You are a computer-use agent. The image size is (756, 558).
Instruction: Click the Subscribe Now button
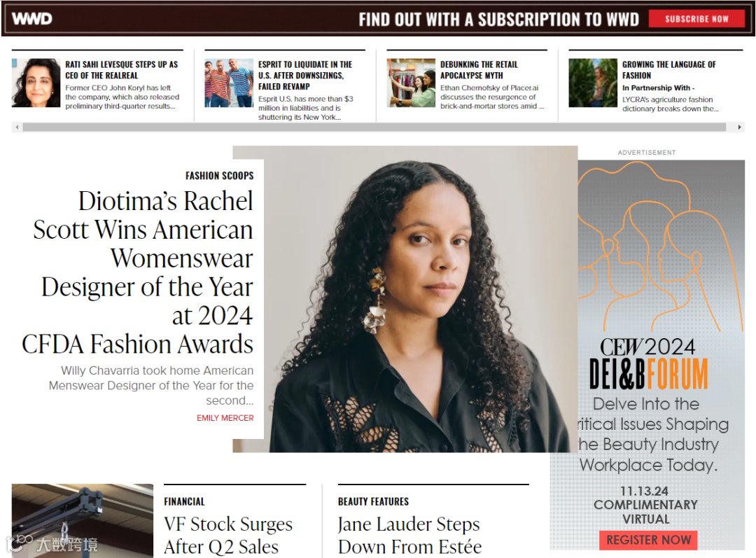tap(696, 19)
